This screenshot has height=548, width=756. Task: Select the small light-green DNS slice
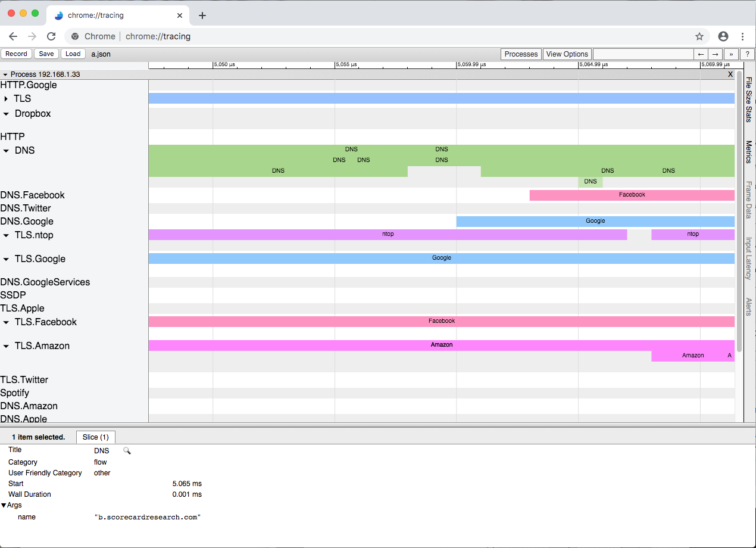(x=591, y=182)
